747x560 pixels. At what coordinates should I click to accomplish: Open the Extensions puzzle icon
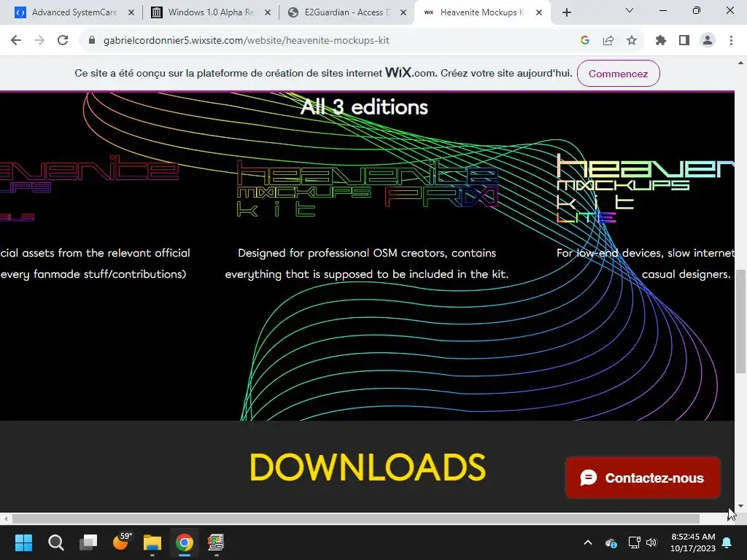coord(661,41)
